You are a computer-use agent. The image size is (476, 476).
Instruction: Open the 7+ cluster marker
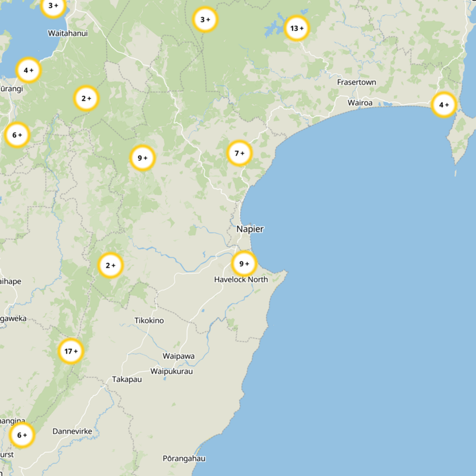pos(240,154)
